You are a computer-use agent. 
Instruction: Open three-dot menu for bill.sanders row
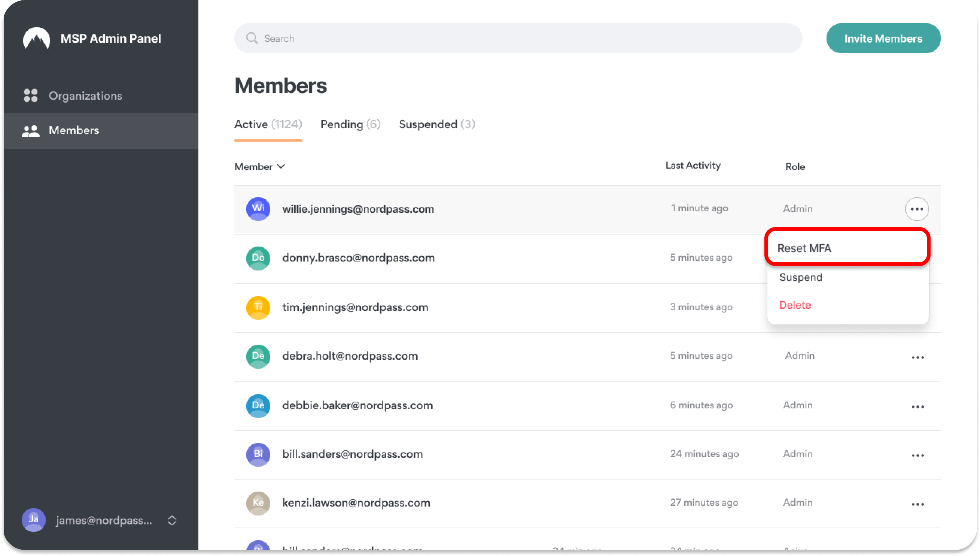(x=917, y=456)
